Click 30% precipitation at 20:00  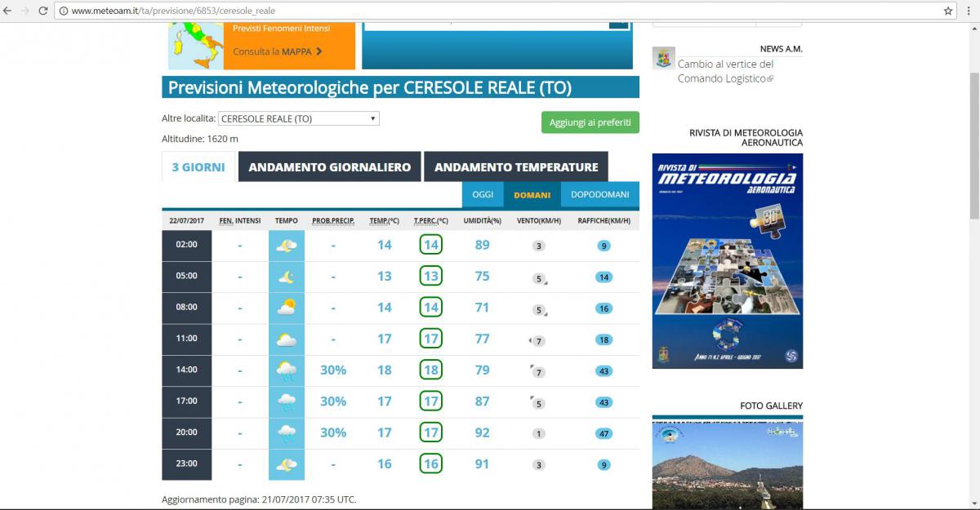pyautogui.click(x=333, y=433)
